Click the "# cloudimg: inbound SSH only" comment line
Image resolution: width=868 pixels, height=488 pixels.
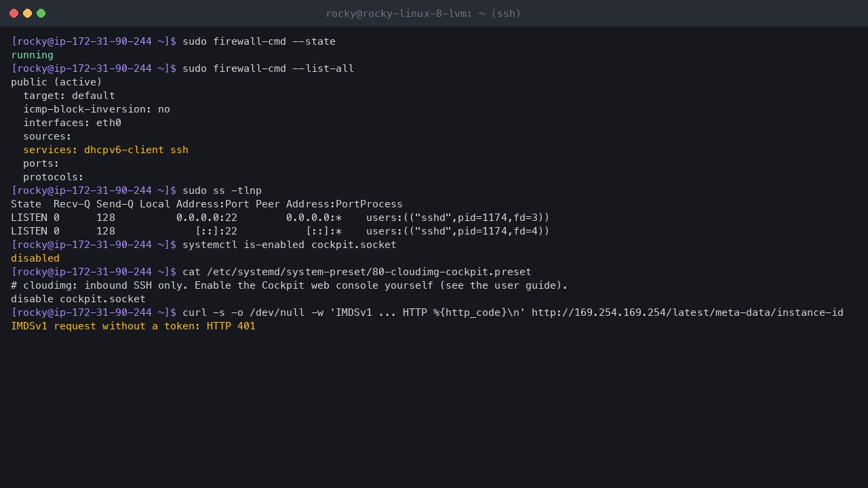click(x=290, y=285)
